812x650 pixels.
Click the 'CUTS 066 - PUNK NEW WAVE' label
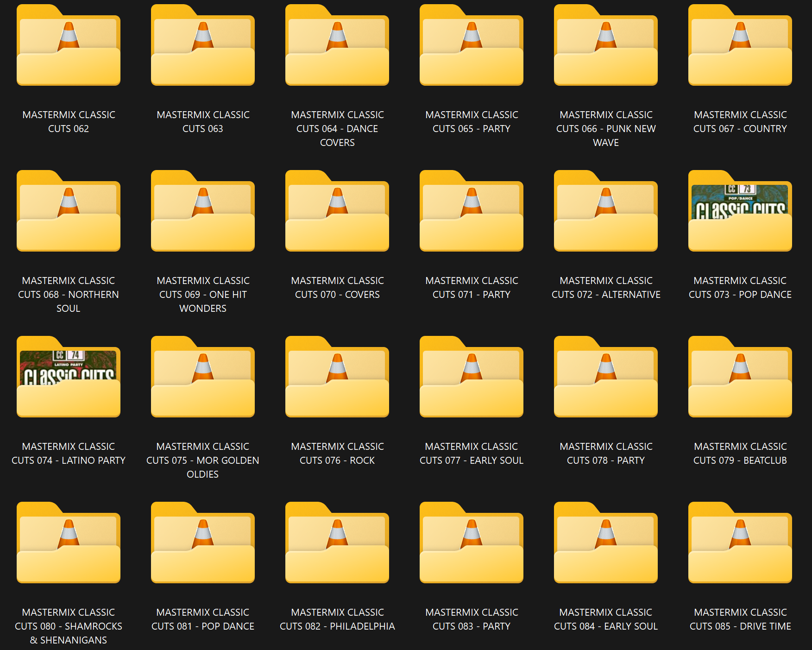(x=606, y=135)
